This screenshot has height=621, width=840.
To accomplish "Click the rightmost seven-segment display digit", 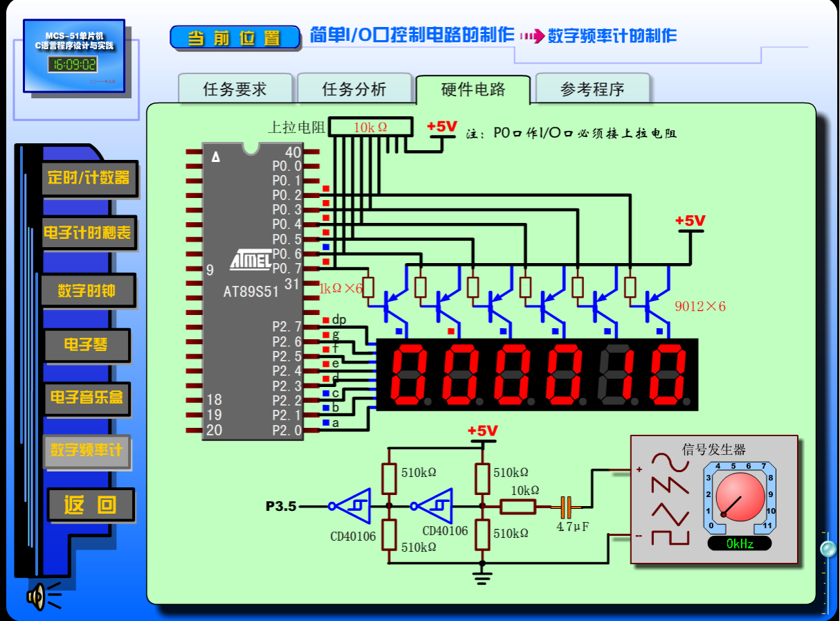I will tap(670, 375).
